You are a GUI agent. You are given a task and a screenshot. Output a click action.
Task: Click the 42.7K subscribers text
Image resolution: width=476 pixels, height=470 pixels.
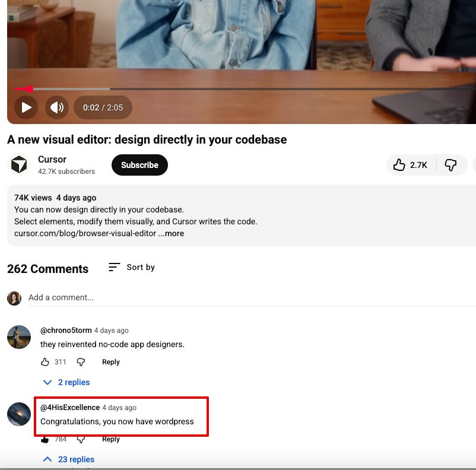point(66,172)
